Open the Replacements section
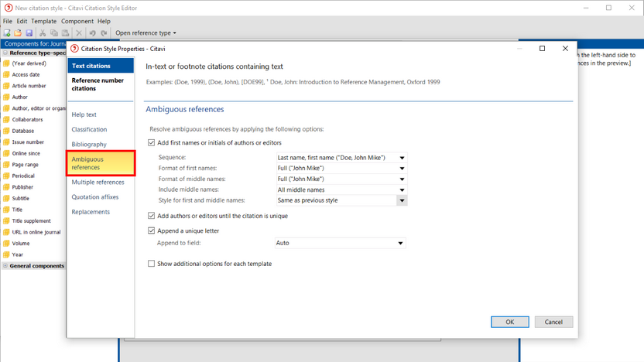644x362 pixels. click(x=91, y=212)
